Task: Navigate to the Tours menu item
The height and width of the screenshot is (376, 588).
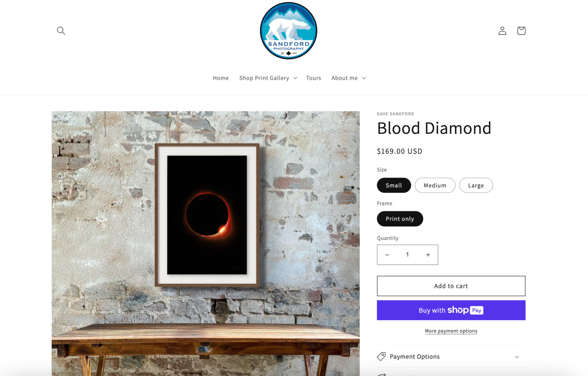Action: pos(314,78)
